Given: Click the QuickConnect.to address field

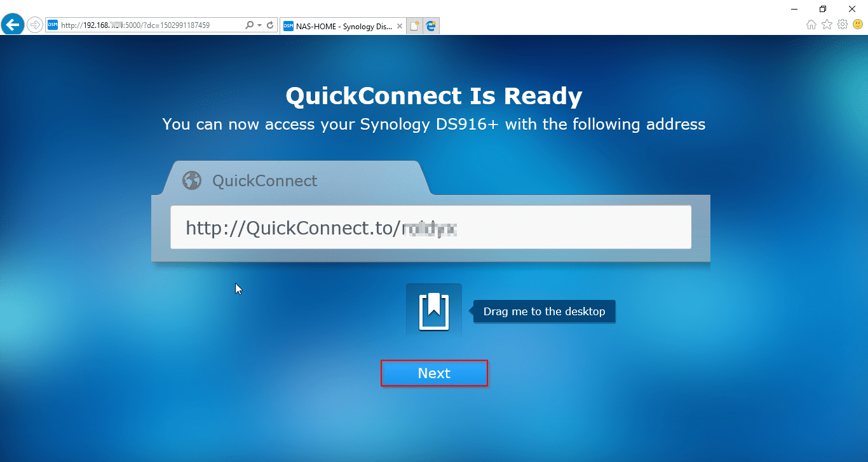Looking at the screenshot, I should 431,227.
